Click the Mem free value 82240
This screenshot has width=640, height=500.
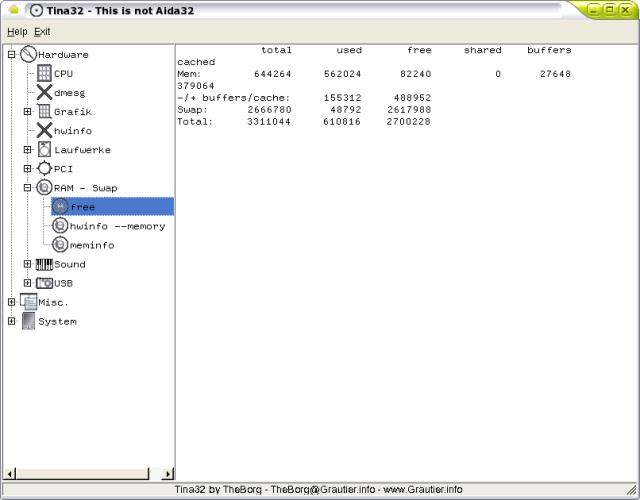pyautogui.click(x=416, y=74)
